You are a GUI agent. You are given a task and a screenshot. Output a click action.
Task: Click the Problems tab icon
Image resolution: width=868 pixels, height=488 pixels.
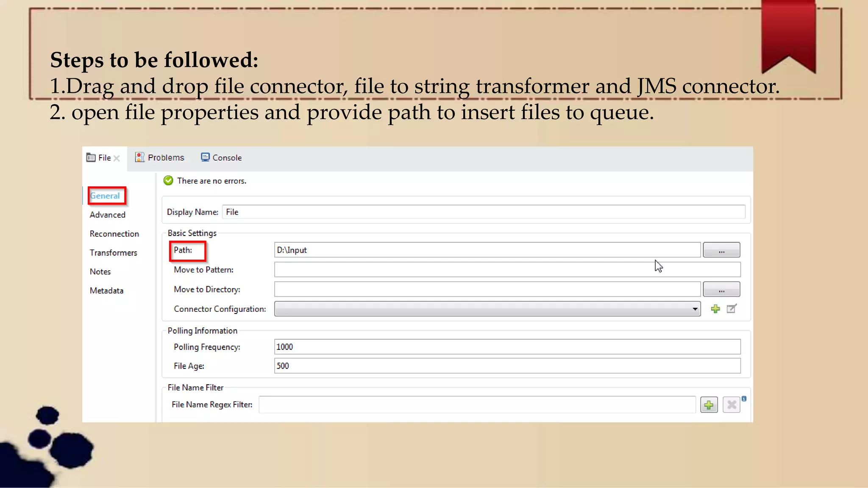pos(139,157)
